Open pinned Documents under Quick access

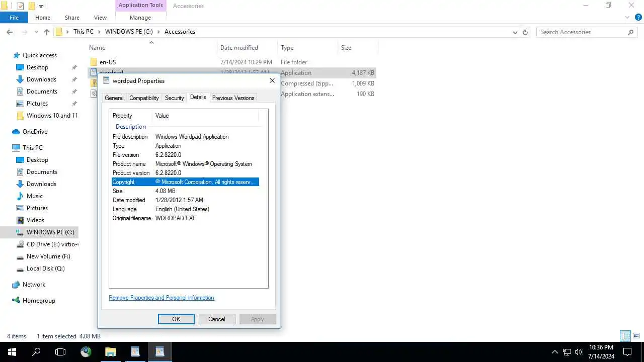point(42,92)
